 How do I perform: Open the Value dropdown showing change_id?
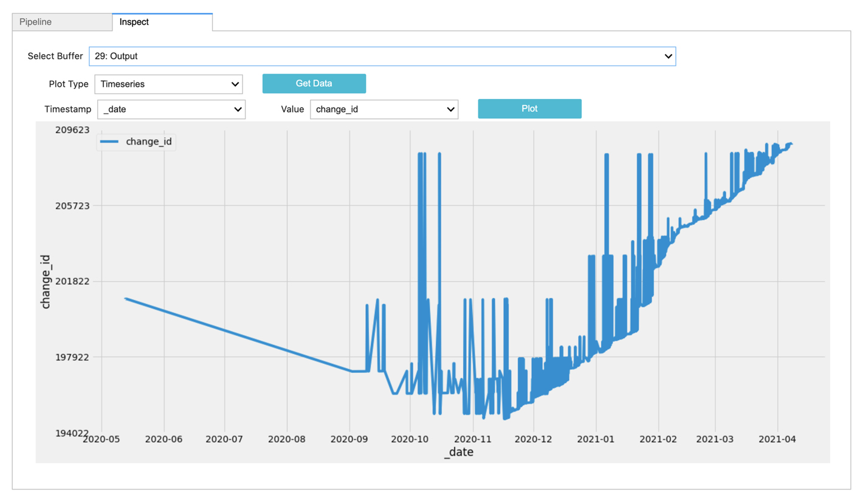pyautogui.click(x=383, y=109)
